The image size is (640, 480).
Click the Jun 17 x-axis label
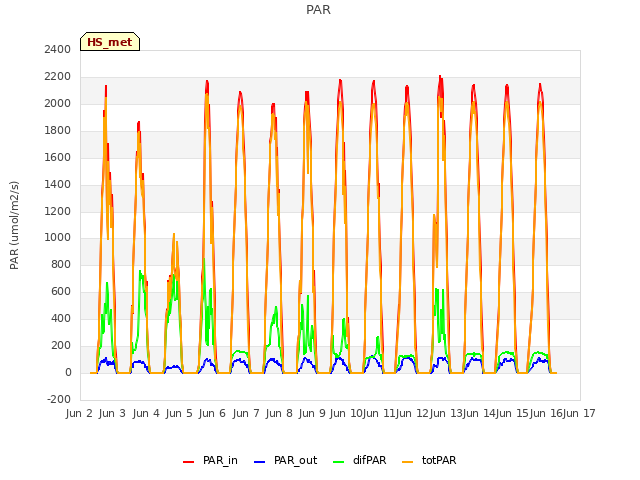pos(579,413)
